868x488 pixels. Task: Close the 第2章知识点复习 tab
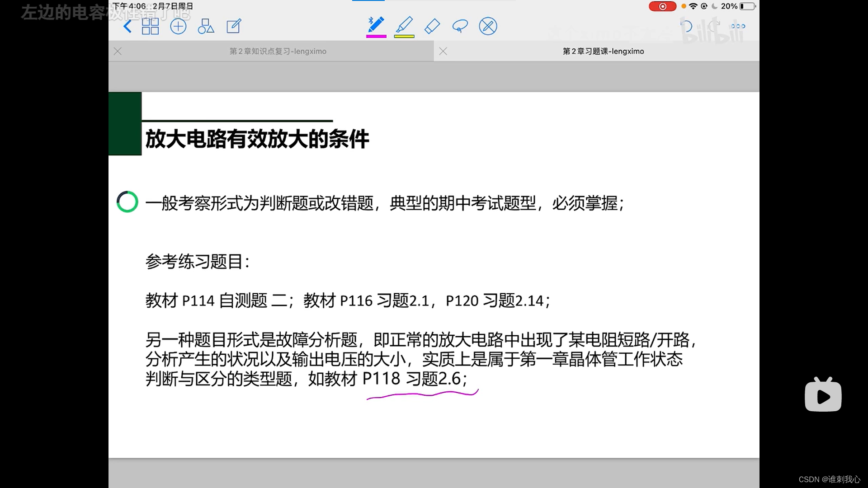118,51
